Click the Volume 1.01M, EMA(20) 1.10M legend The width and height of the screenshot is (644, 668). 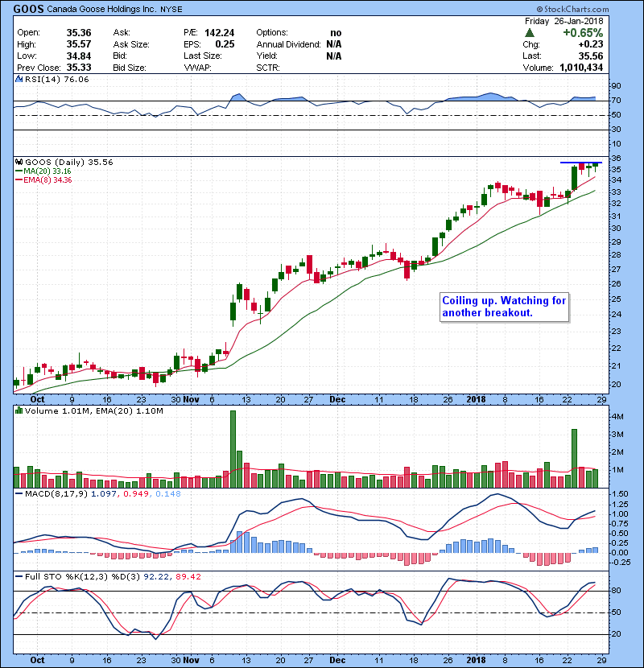pos(93,410)
